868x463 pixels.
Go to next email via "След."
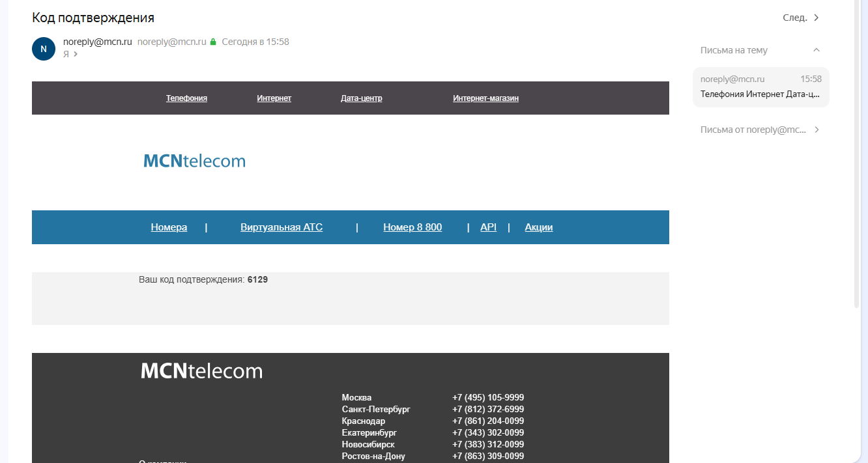coord(801,18)
